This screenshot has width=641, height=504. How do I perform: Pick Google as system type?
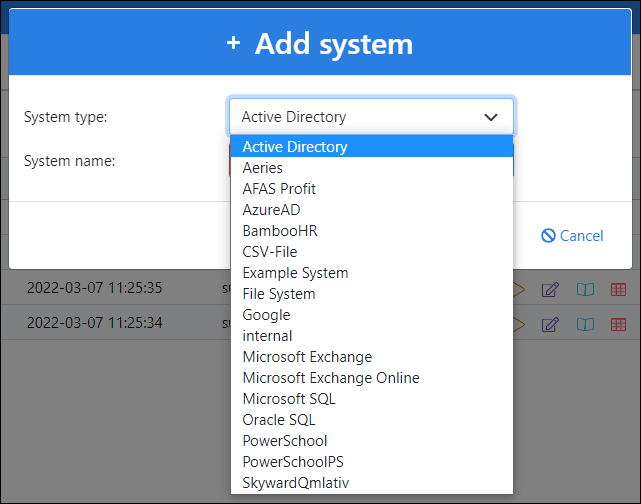[266, 315]
